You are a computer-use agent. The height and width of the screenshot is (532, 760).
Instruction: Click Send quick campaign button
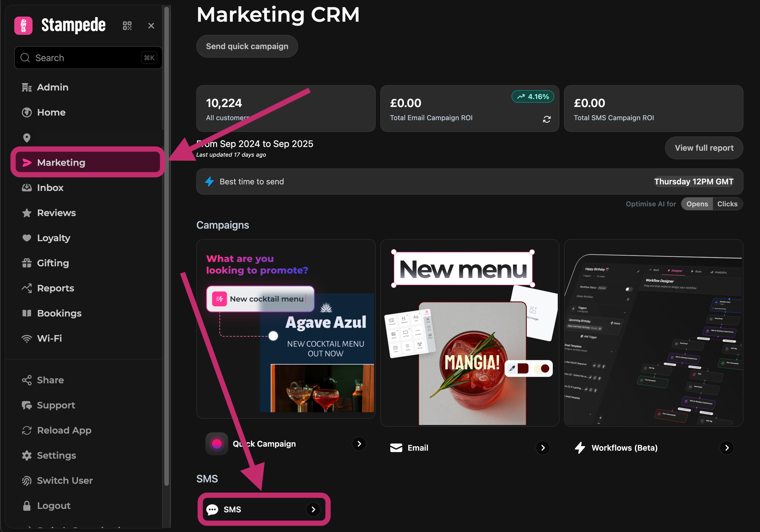click(247, 46)
